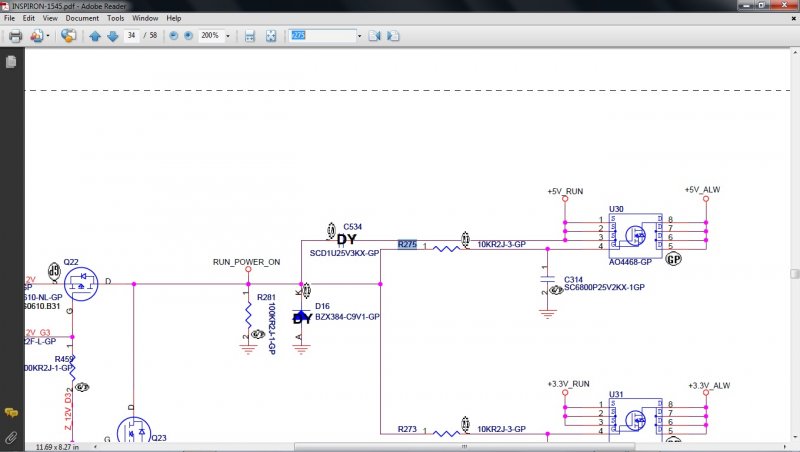Click the Q22 transistor label
This screenshot has height=452, width=800.
(71, 262)
